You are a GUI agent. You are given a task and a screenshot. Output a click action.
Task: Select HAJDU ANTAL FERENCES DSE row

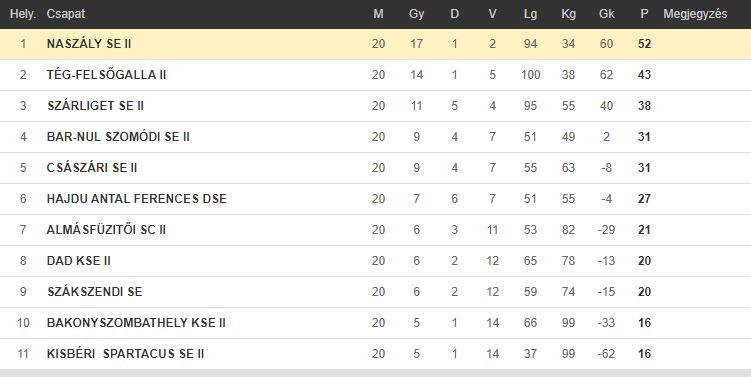(376, 199)
